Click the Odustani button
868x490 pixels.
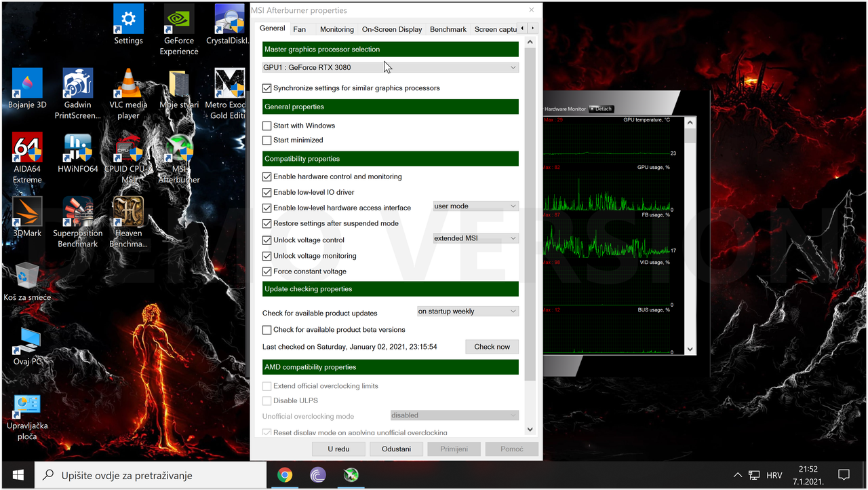point(396,449)
